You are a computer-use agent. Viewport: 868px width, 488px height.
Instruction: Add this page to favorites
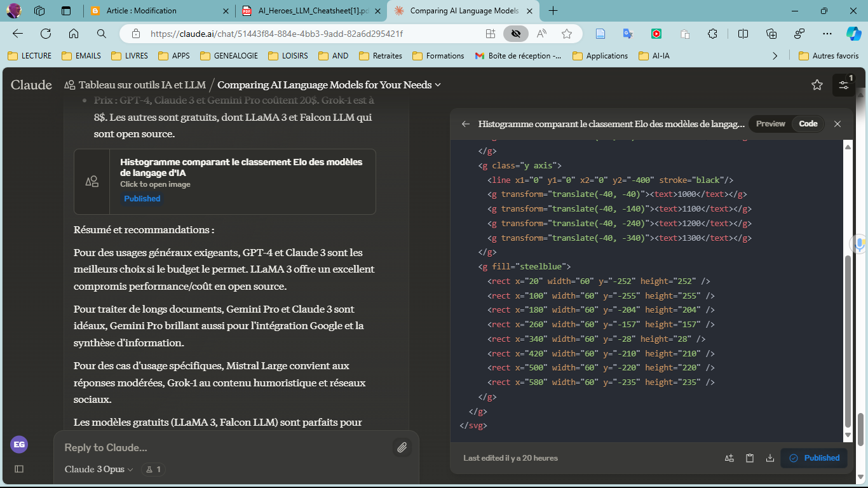click(x=567, y=34)
